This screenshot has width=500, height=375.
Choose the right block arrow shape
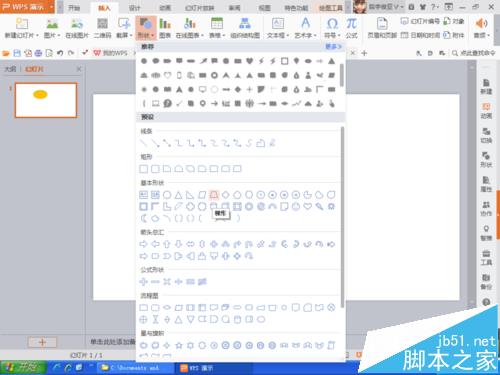(x=143, y=244)
